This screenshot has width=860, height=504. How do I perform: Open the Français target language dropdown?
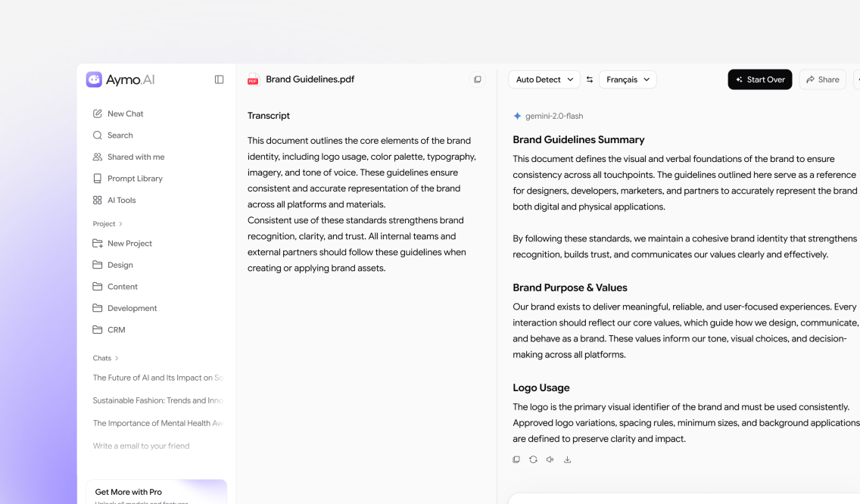[628, 79]
